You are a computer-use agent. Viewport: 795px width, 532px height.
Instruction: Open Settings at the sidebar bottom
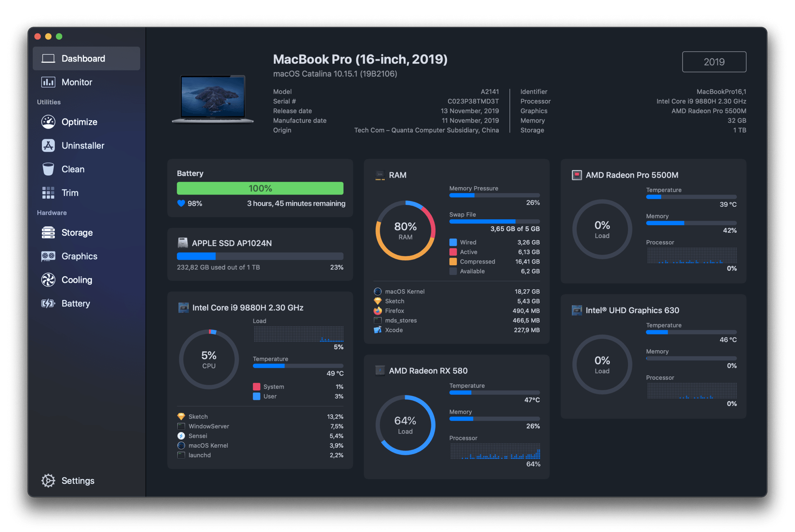tap(86, 481)
